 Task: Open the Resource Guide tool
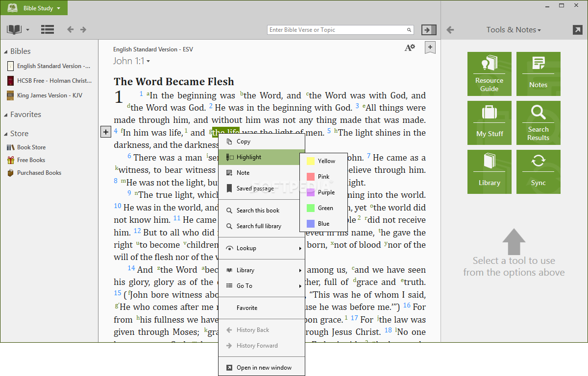pos(489,74)
